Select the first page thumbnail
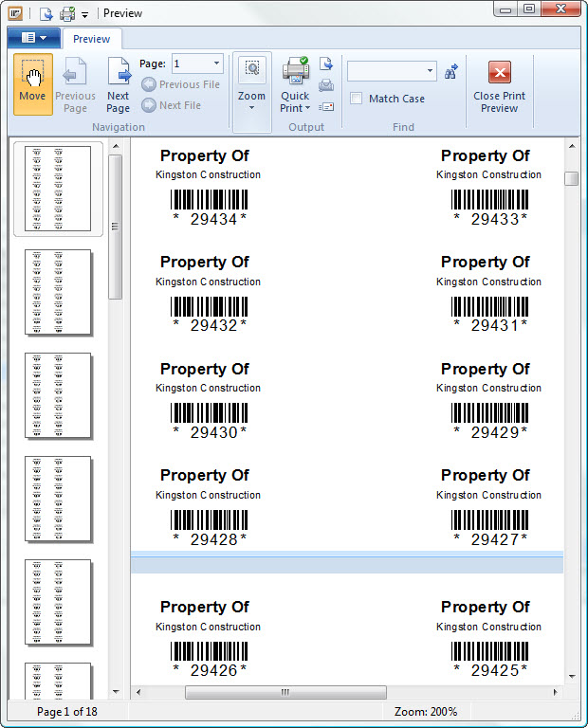This screenshot has width=588, height=728. (x=58, y=189)
